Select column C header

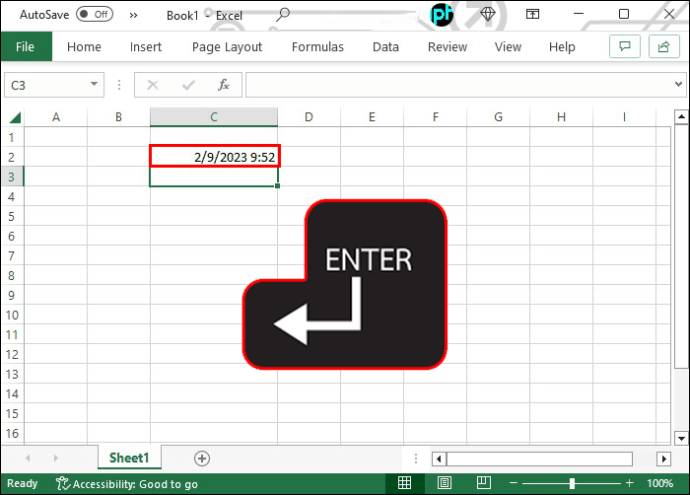tap(214, 117)
